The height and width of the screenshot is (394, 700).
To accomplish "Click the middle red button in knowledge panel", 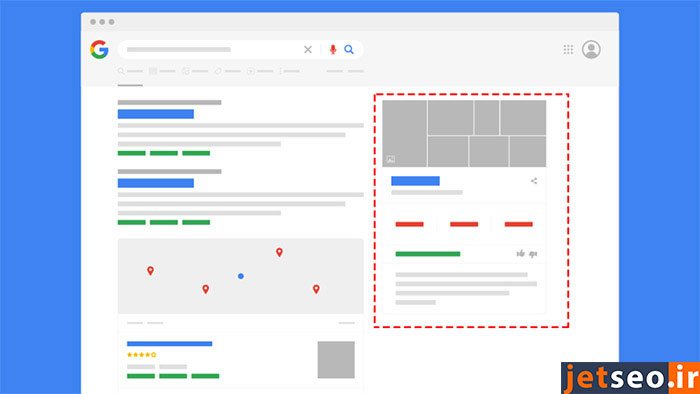I will pos(464,224).
